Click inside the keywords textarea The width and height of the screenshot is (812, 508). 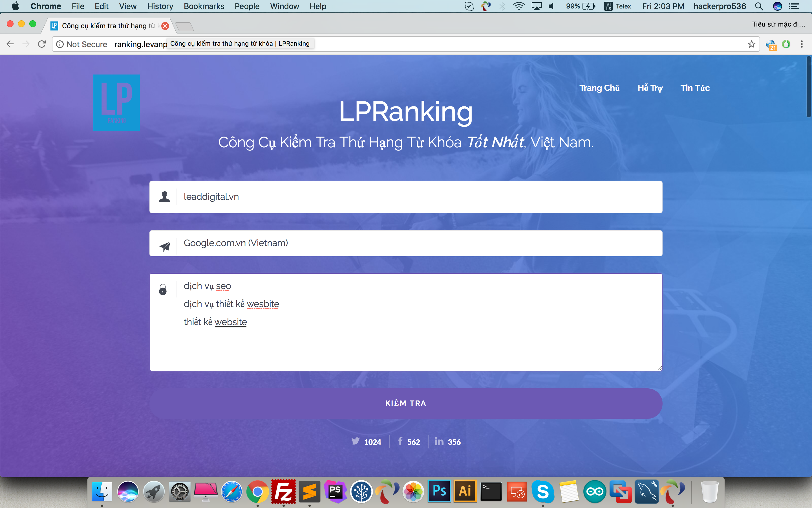tap(406, 323)
